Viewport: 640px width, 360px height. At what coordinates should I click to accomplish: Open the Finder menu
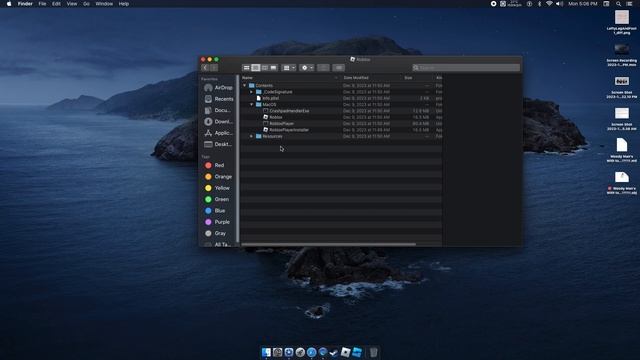pos(25,4)
